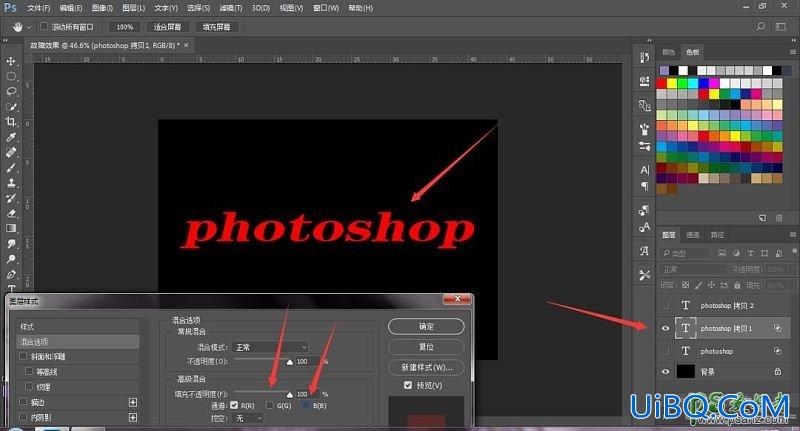Enable the Contour sub-option checkbox
The height and width of the screenshot is (431, 800).
point(29,371)
